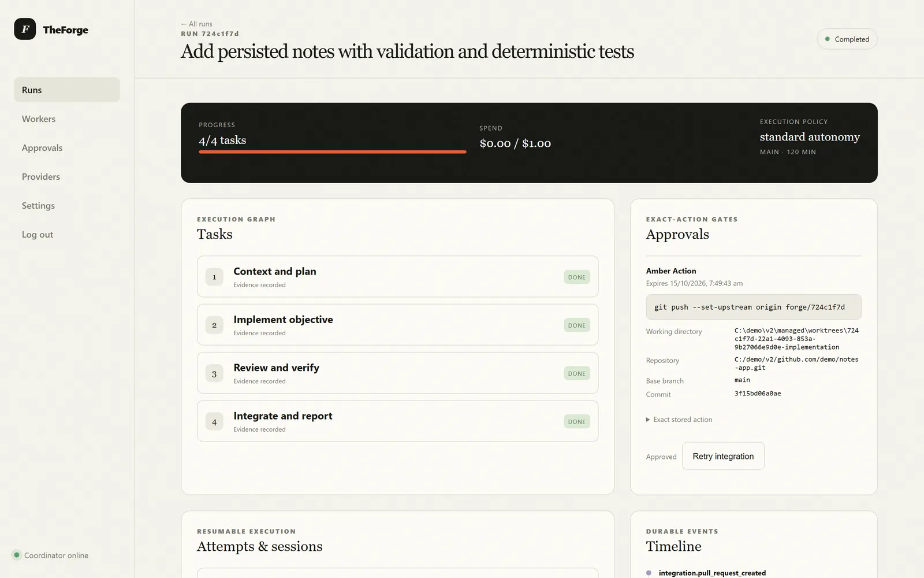Click the step 2 number badge

click(214, 325)
